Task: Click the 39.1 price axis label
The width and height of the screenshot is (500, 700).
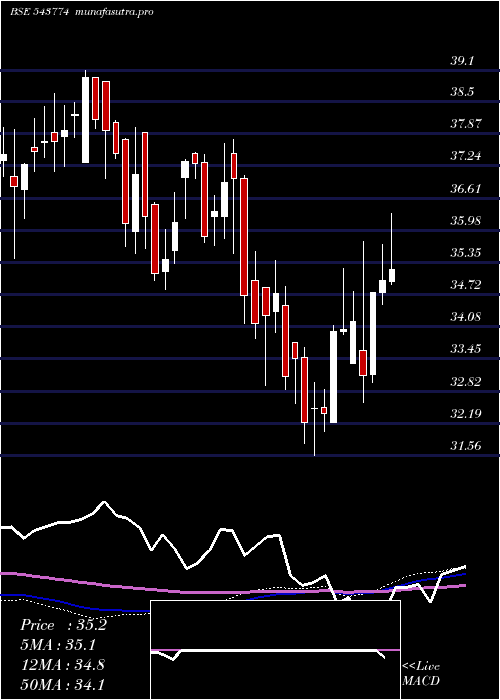Action: 462,61
